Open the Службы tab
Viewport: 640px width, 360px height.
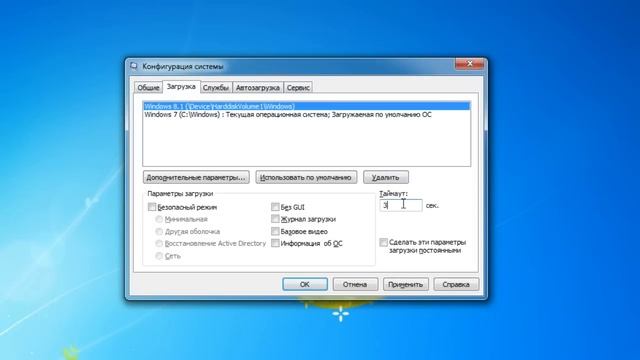point(216,87)
